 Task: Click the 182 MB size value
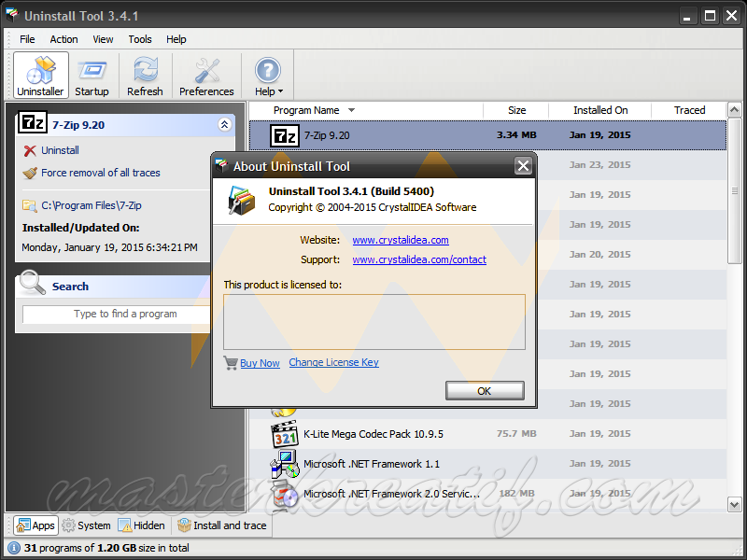coord(516,494)
